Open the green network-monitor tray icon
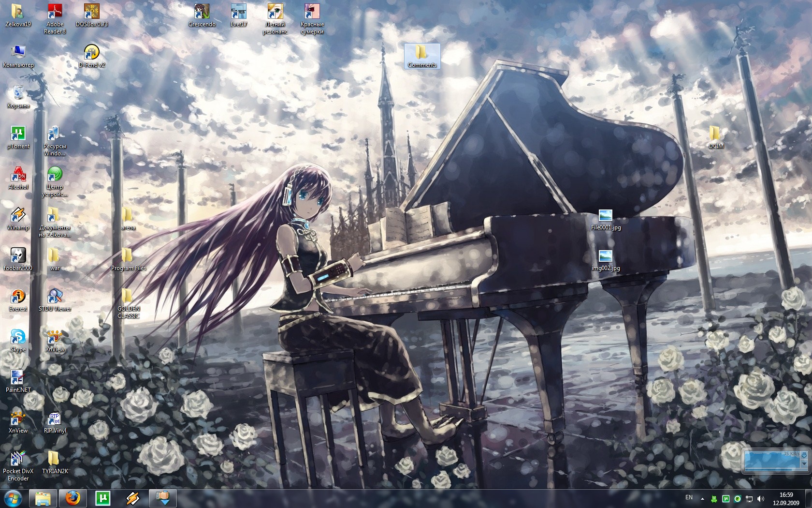The image size is (812, 508). point(714,499)
